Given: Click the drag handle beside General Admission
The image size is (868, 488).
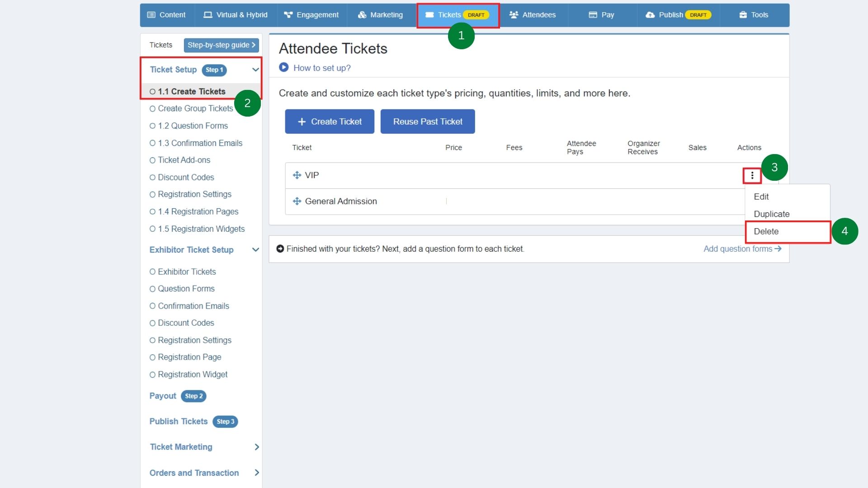Looking at the screenshot, I should click(297, 201).
